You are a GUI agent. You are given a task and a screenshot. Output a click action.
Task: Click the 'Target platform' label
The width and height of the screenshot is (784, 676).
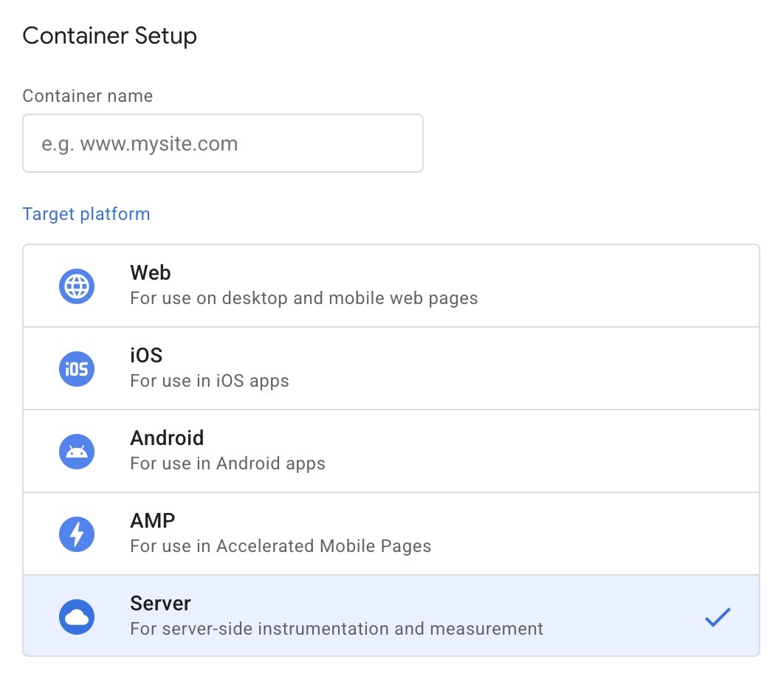(86, 214)
